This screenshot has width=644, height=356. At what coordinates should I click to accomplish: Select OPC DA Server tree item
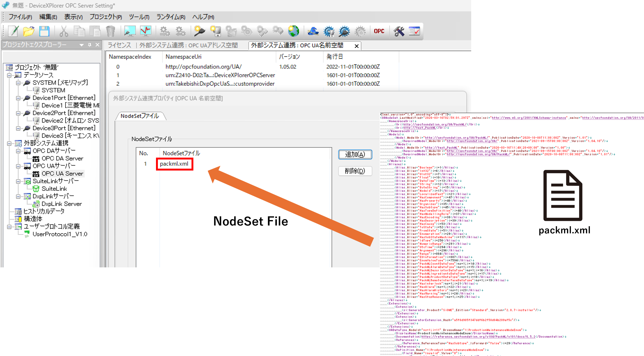62,159
